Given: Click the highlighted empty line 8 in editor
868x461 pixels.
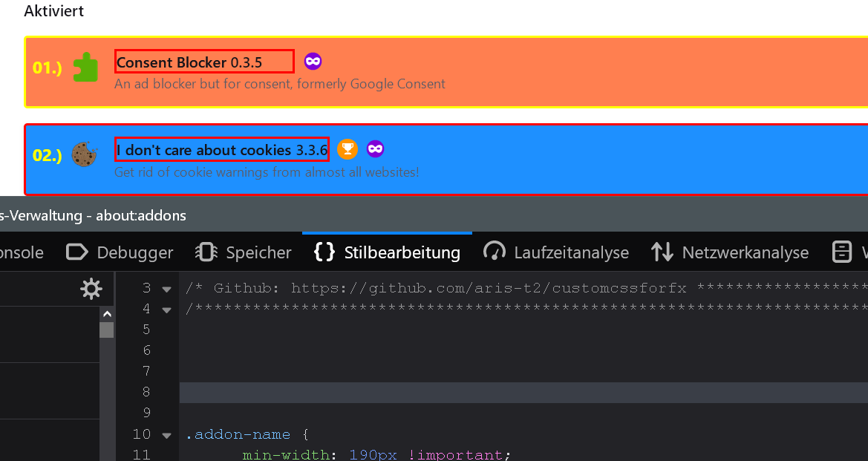Looking at the screenshot, I should 523,393.
